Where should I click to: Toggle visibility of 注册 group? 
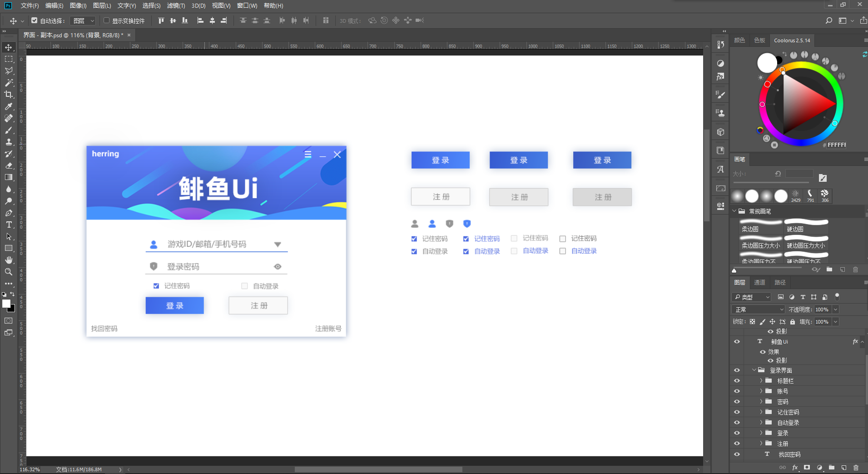737,444
